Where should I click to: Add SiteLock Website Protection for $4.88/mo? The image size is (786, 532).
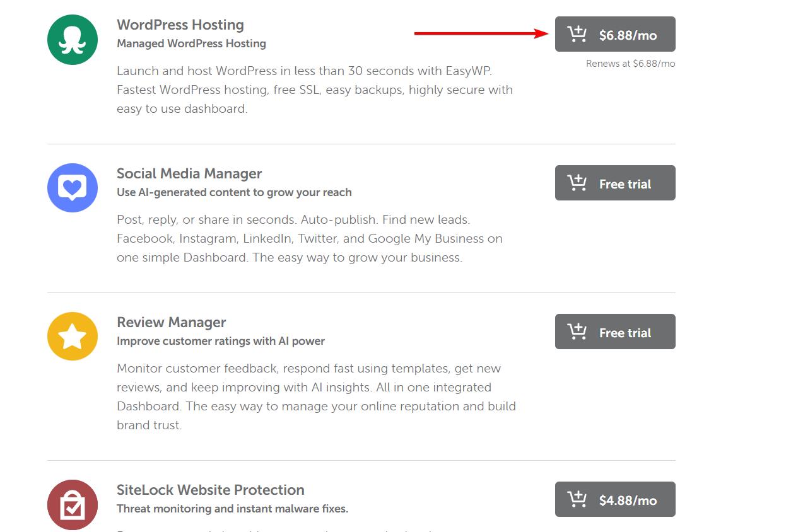[615, 499]
